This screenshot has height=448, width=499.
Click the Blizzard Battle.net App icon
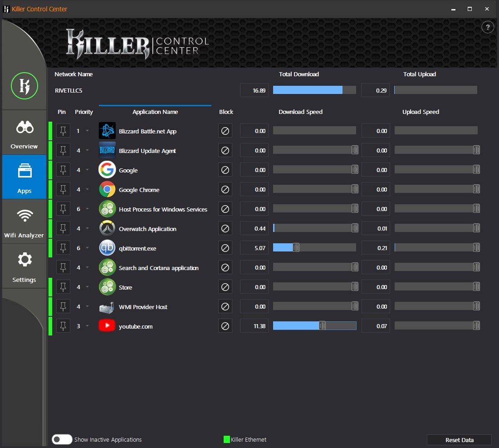pos(107,130)
